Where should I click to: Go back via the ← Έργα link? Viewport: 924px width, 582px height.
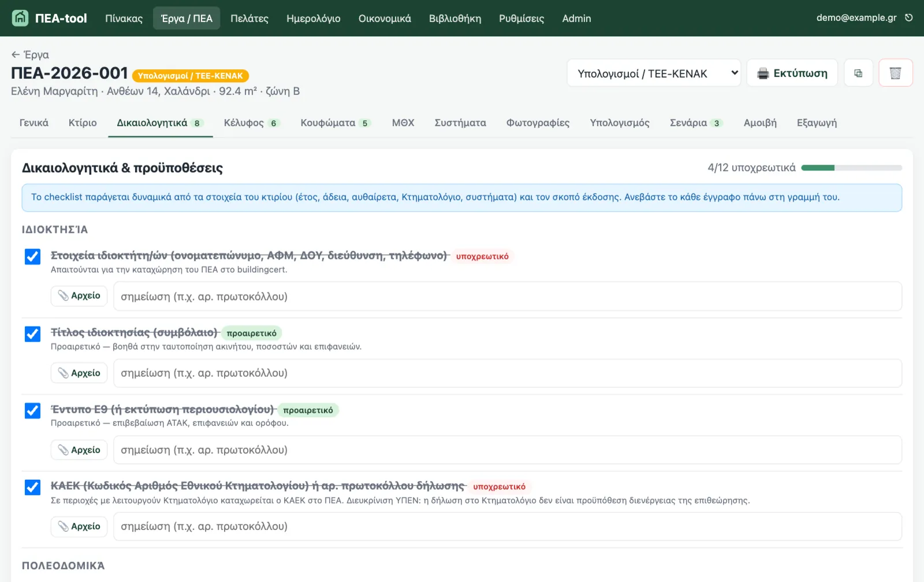point(30,55)
